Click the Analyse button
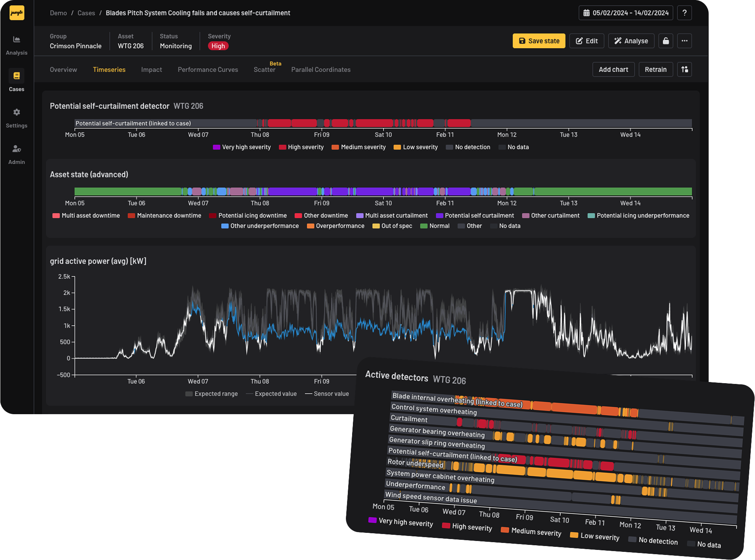The width and height of the screenshot is (755, 560). pyautogui.click(x=631, y=41)
